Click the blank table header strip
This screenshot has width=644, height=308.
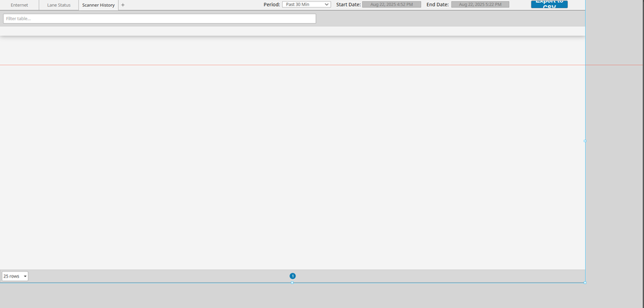pos(291,31)
